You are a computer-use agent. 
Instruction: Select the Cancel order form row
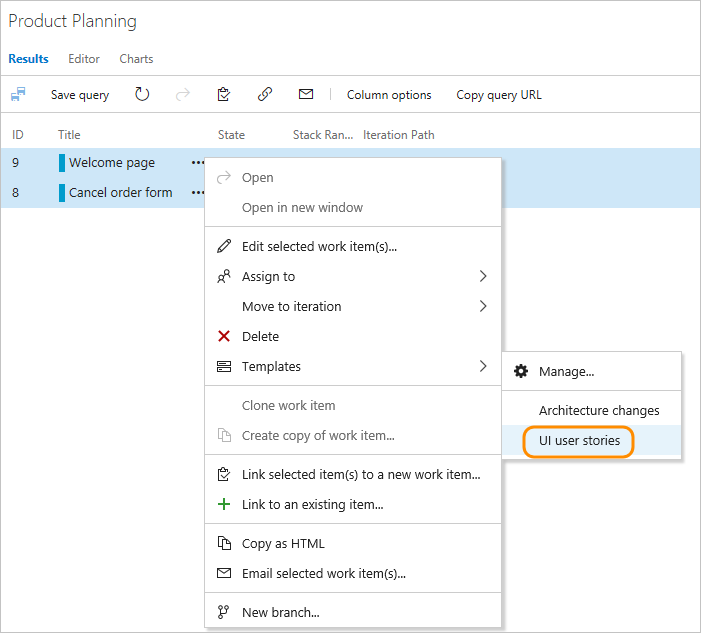(x=120, y=193)
